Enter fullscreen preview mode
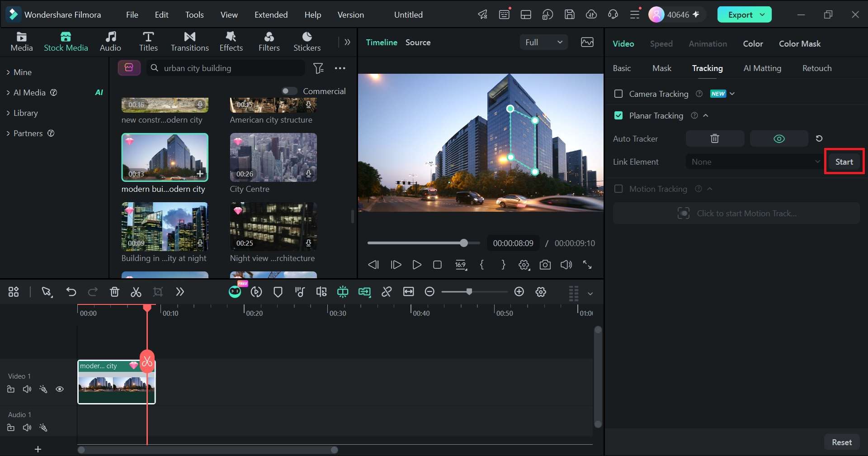Viewport: 868px width, 456px height. point(587,265)
